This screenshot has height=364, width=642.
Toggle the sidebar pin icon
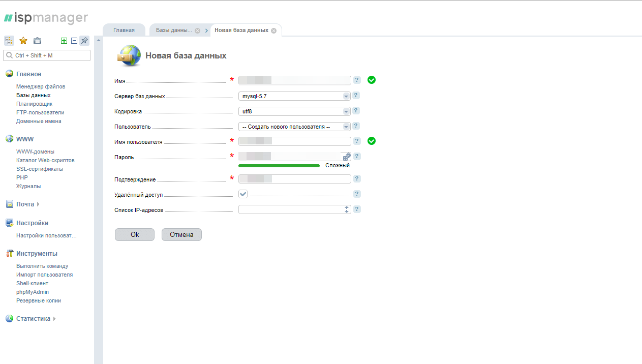point(84,41)
